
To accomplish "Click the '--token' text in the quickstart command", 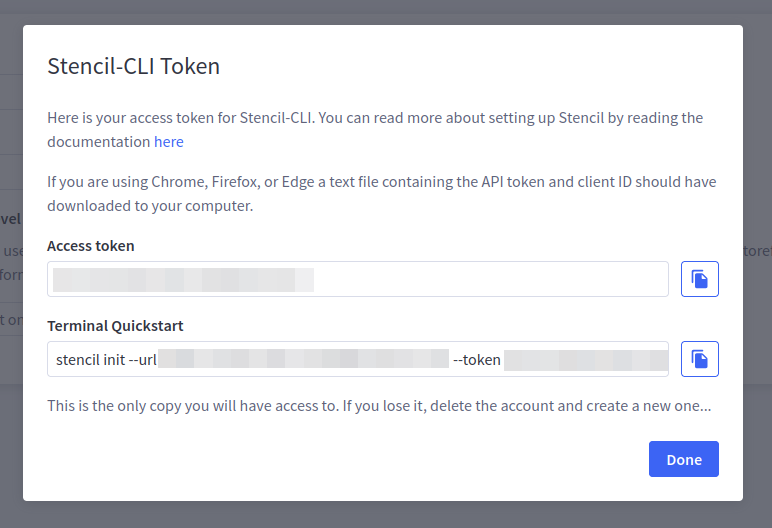I will tap(477, 359).
